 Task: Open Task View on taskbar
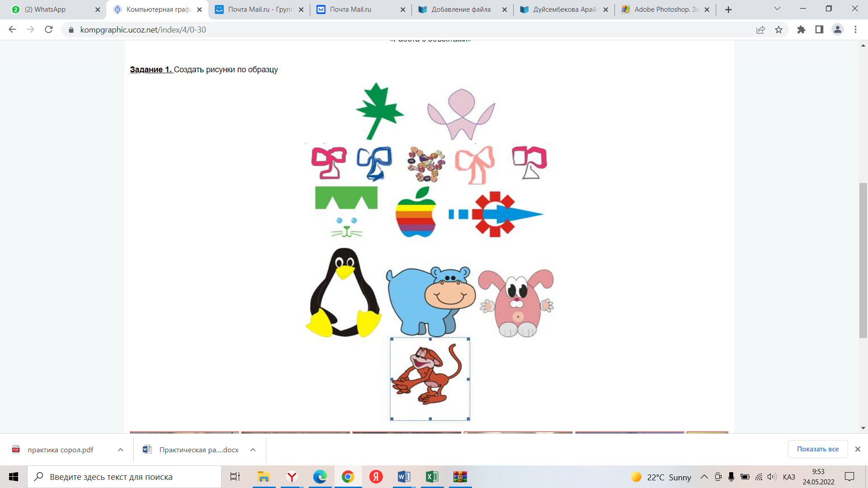[235, 477]
